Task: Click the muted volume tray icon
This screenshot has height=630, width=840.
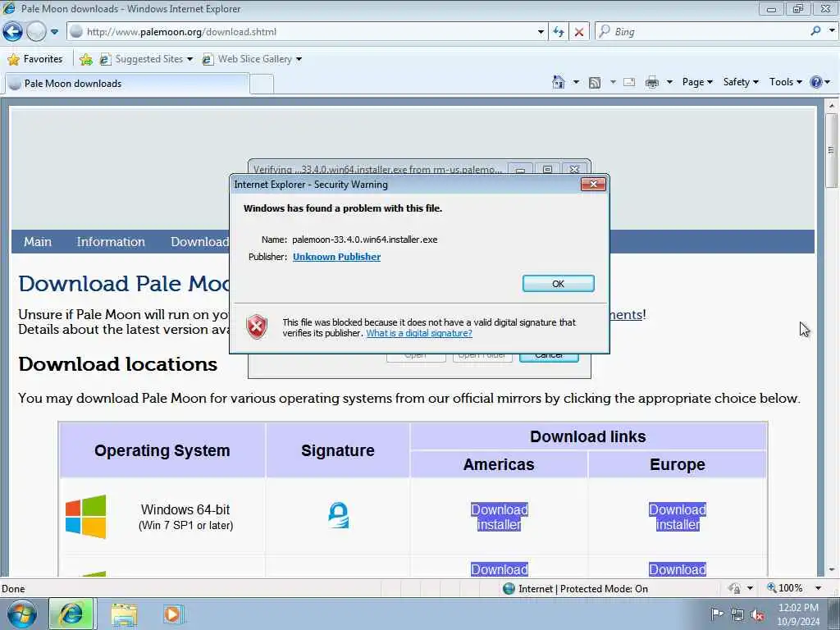Action: (757, 615)
